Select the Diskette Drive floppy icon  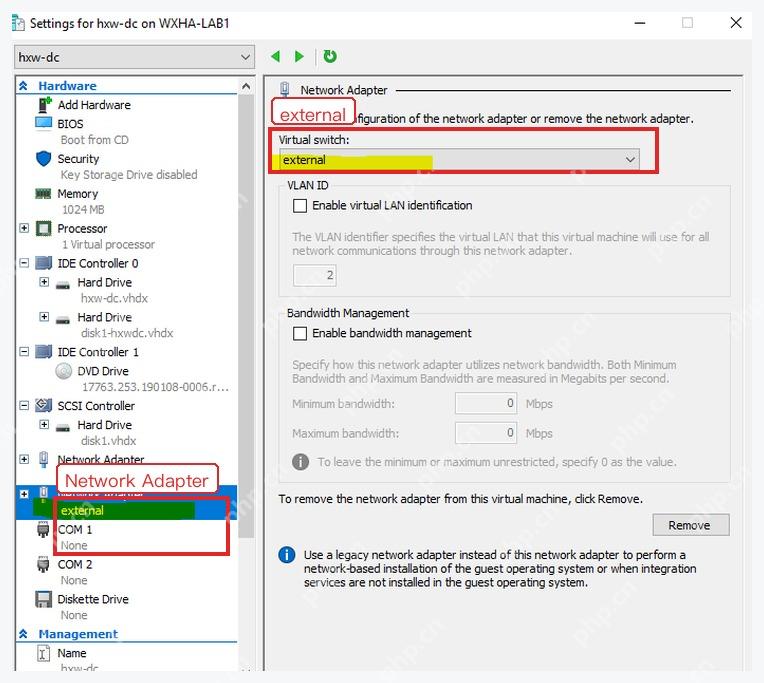click(43, 599)
